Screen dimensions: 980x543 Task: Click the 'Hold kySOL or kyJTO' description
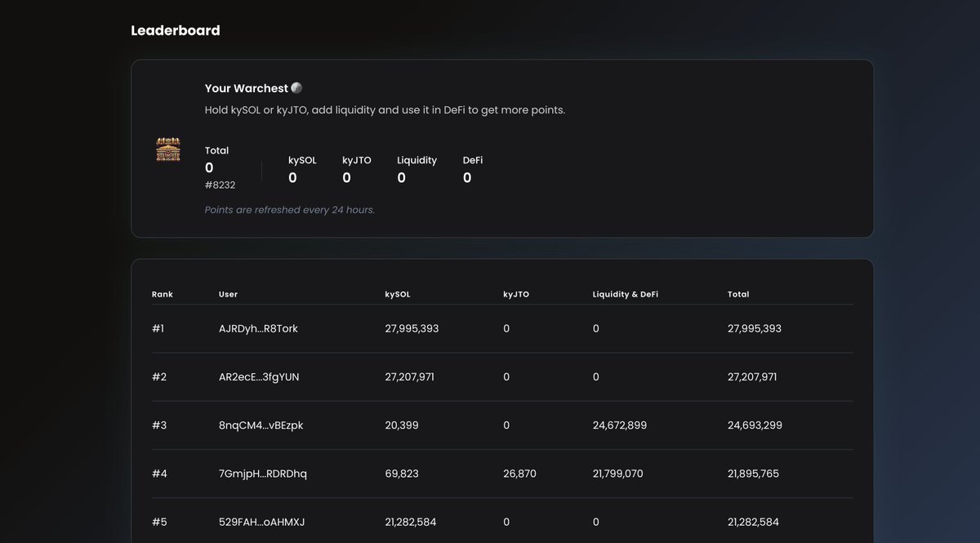click(x=385, y=109)
